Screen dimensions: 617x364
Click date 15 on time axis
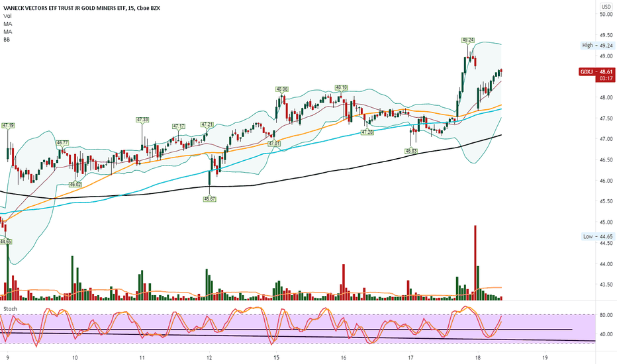[276, 357]
